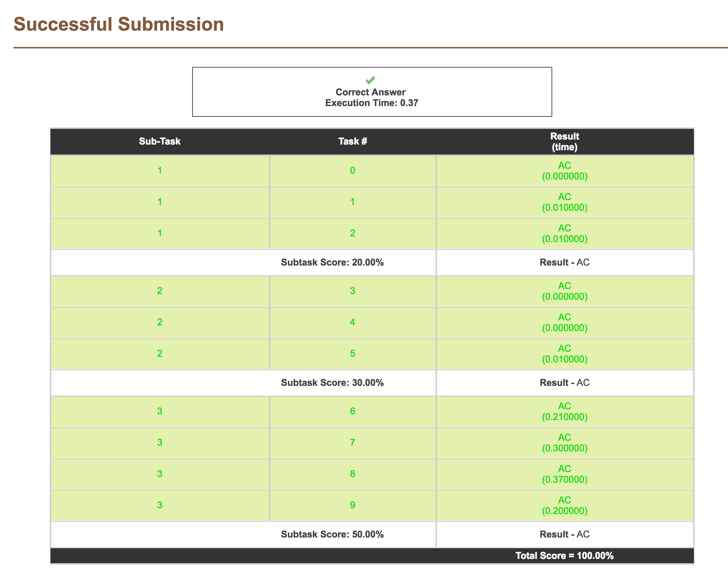The height and width of the screenshot is (571, 728).
Task: Click AC (0.370000) result for task 8
Action: [x=564, y=474]
